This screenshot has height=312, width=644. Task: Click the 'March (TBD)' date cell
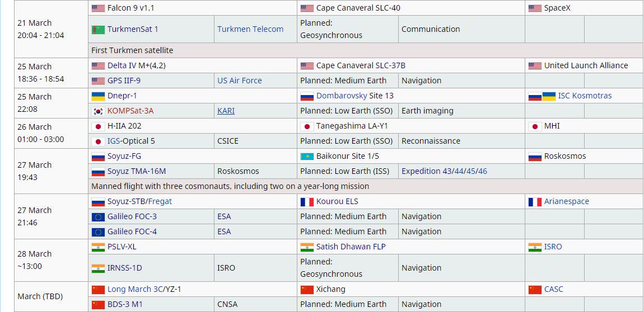(52, 296)
